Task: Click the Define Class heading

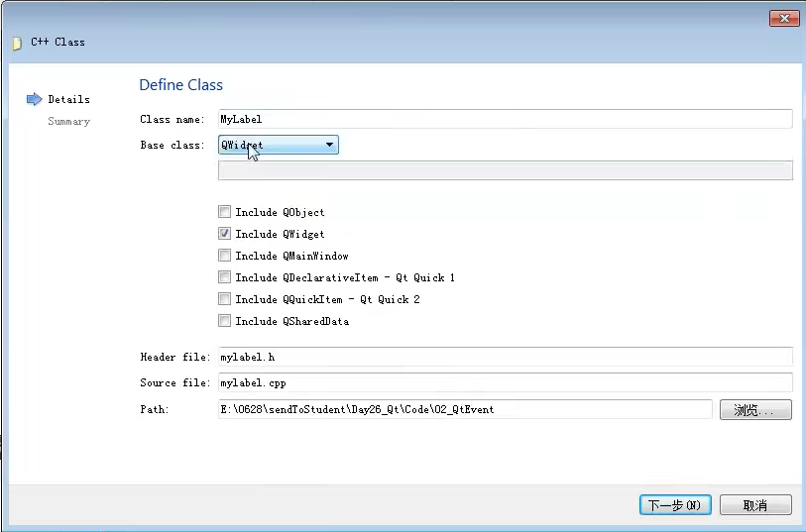Action: (181, 85)
